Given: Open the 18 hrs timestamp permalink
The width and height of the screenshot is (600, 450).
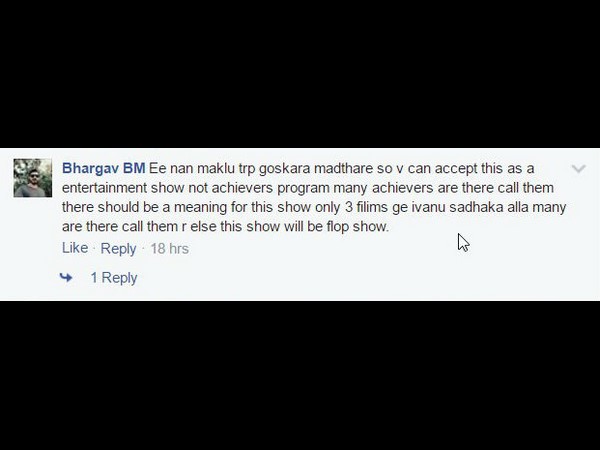Looking at the screenshot, I should (x=170, y=249).
